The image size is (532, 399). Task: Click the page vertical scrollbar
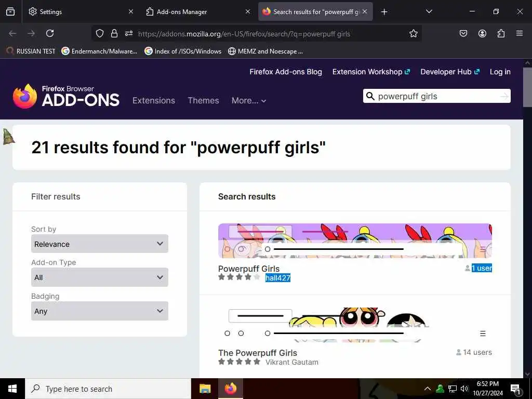click(x=527, y=87)
